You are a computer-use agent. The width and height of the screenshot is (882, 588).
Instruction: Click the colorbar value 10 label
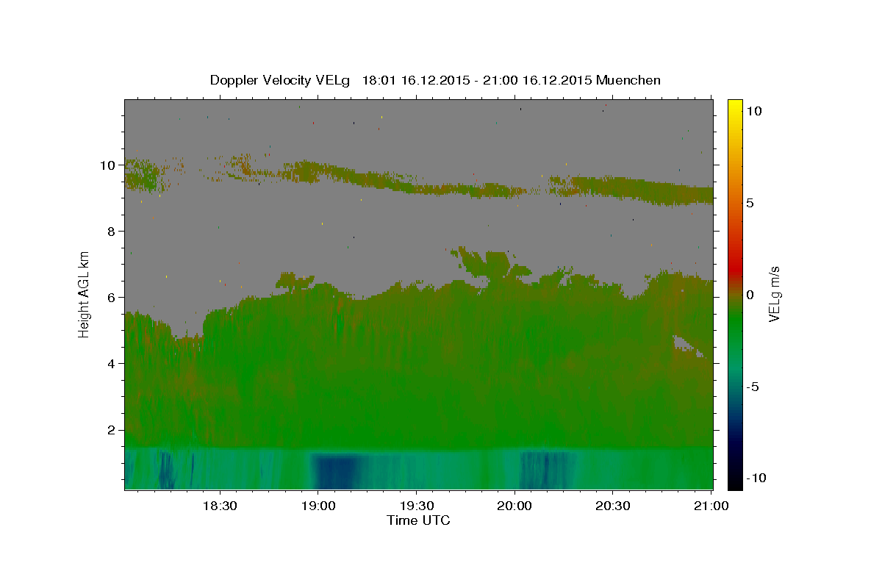(x=753, y=111)
